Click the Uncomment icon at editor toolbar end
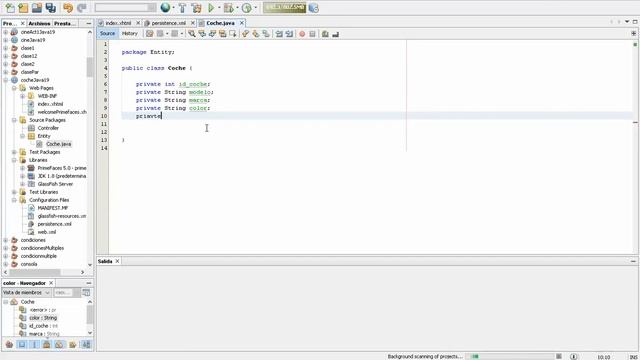The height and width of the screenshot is (360, 640). coord(336,34)
